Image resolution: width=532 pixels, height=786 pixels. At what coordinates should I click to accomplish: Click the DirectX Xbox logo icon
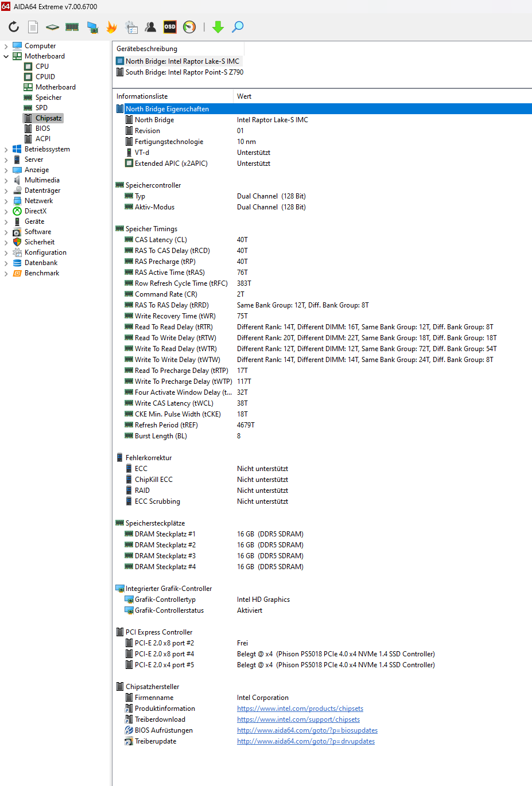pyautogui.click(x=17, y=211)
